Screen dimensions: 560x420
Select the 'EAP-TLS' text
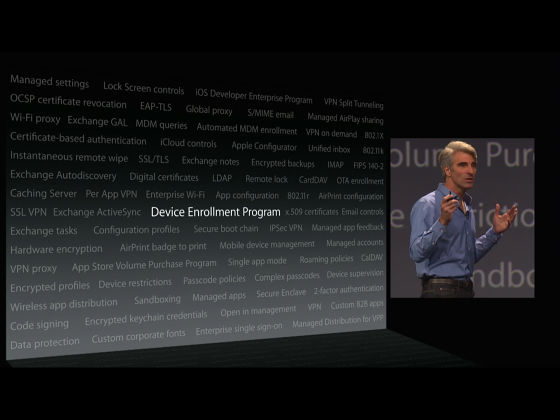(156, 106)
